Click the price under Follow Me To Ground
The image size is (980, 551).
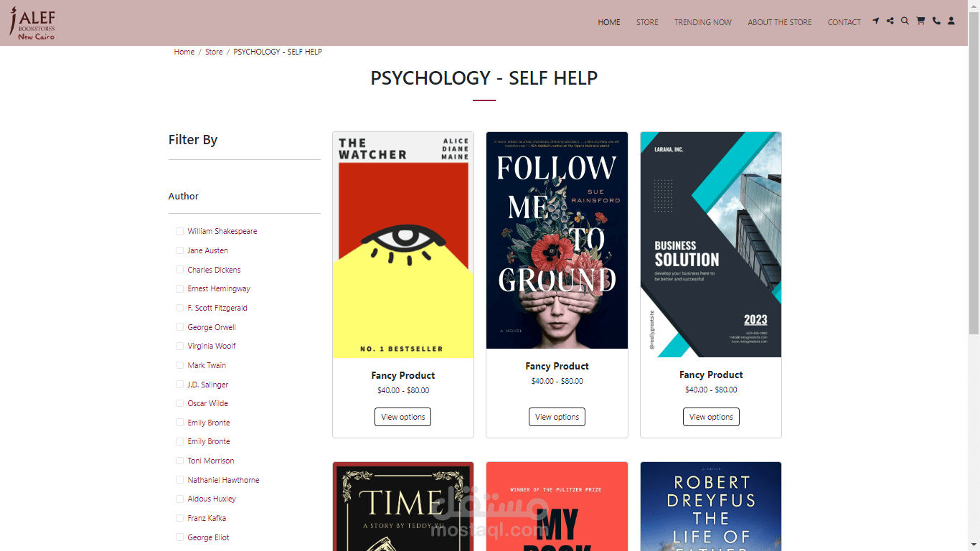pyautogui.click(x=557, y=381)
